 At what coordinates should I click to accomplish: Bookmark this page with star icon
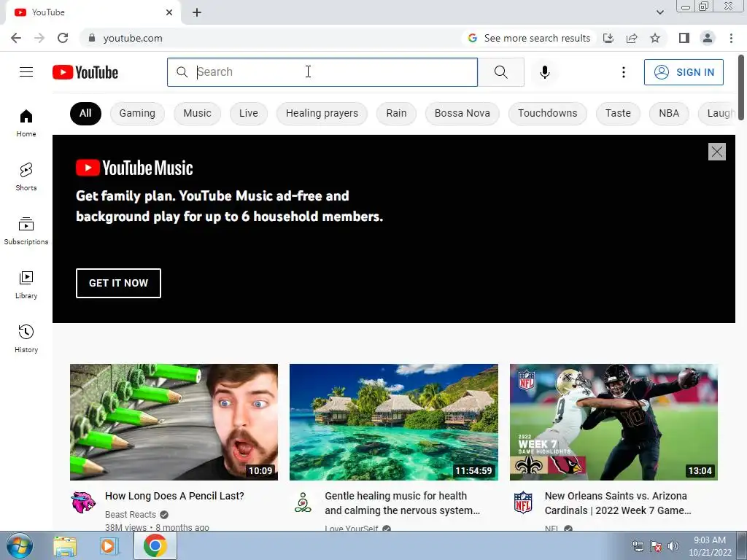[655, 38]
